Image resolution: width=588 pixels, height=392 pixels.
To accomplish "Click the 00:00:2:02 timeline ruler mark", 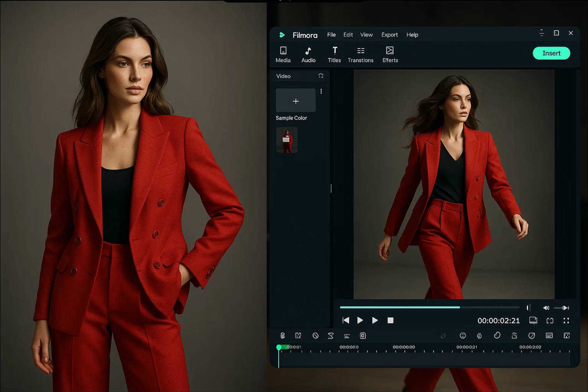I will 530,347.
